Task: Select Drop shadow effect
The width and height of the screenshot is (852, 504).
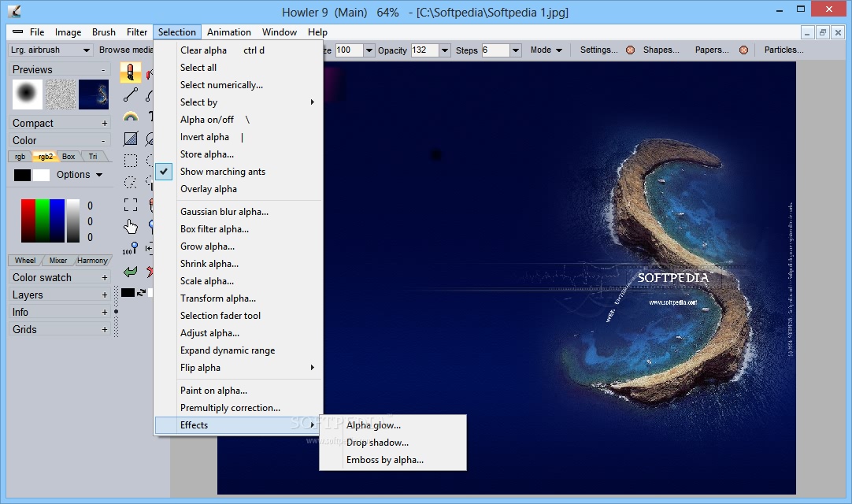Action: tap(393, 443)
